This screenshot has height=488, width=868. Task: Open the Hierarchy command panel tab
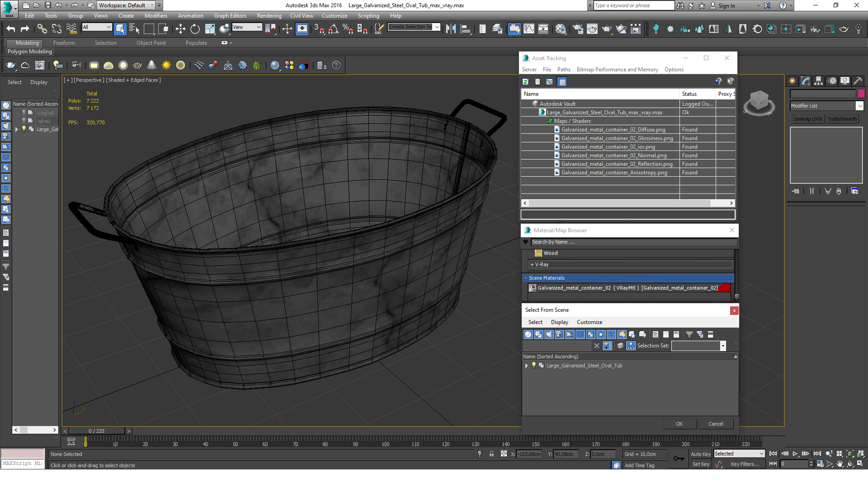818,81
